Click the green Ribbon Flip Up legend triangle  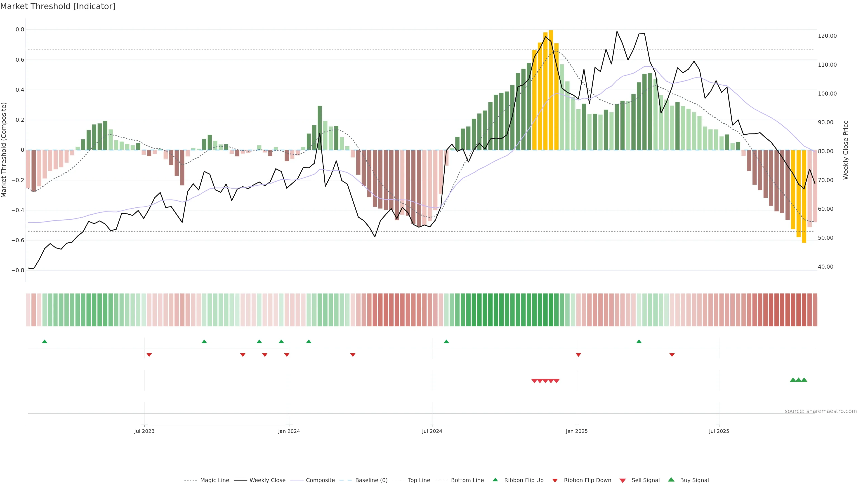coord(495,480)
